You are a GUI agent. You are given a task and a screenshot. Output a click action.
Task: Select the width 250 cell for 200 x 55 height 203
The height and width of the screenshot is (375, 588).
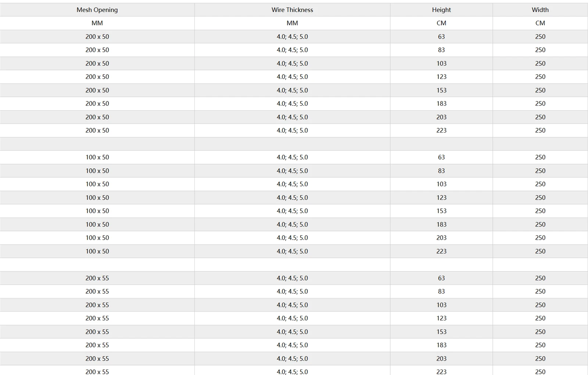click(540, 358)
